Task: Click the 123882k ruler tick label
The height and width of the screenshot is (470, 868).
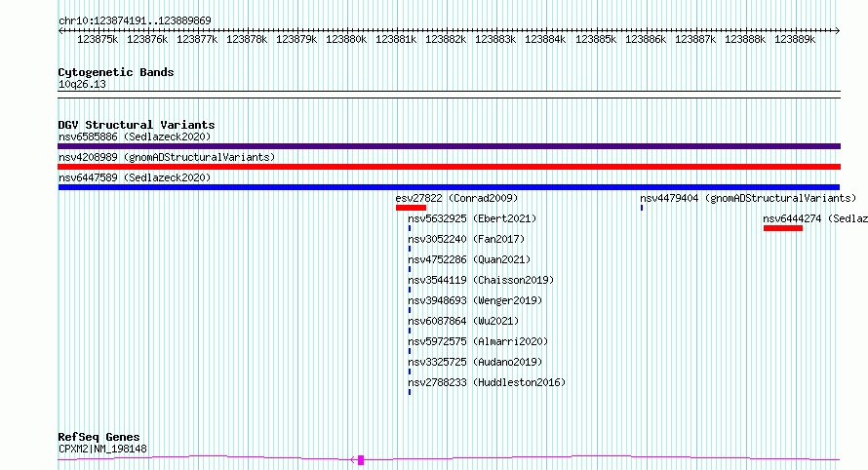Action: tap(446, 39)
